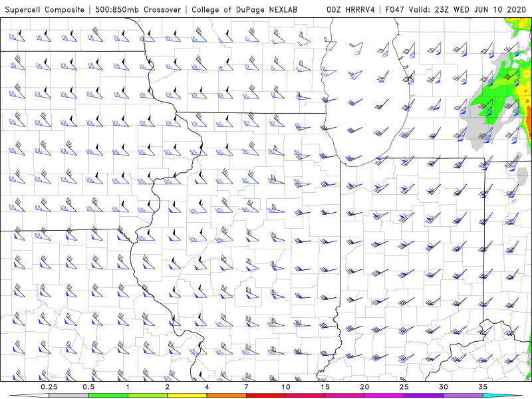Click the F047 forecast hour text
532x399 pixels.
click(x=396, y=10)
